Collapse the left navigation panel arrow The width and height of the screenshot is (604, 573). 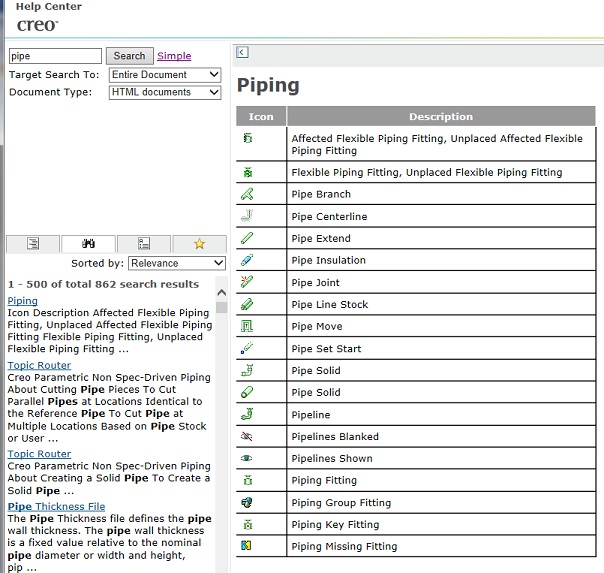pyautogui.click(x=242, y=52)
